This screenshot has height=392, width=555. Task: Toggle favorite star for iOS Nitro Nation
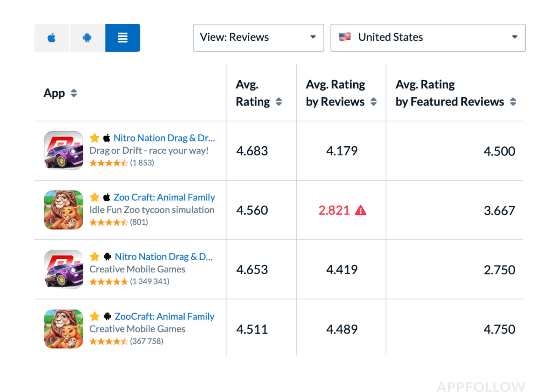[95, 138]
